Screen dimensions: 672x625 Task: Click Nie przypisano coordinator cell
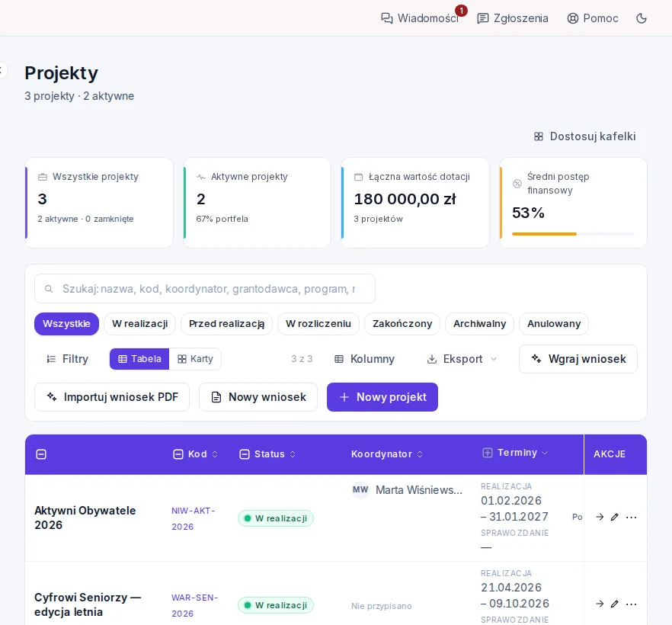[x=382, y=606]
